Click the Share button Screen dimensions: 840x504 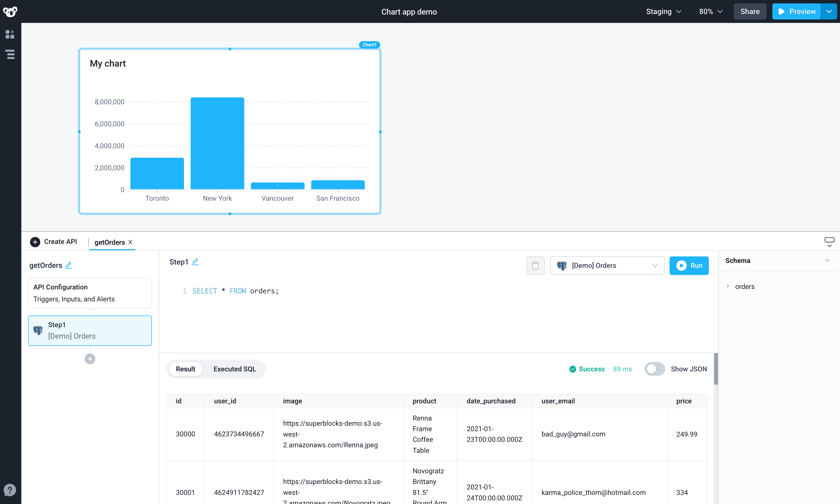750,11
